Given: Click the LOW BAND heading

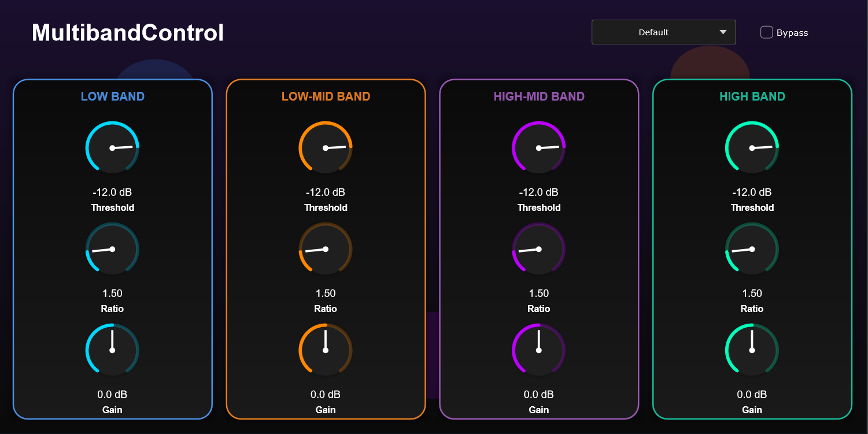Looking at the screenshot, I should 113,97.
